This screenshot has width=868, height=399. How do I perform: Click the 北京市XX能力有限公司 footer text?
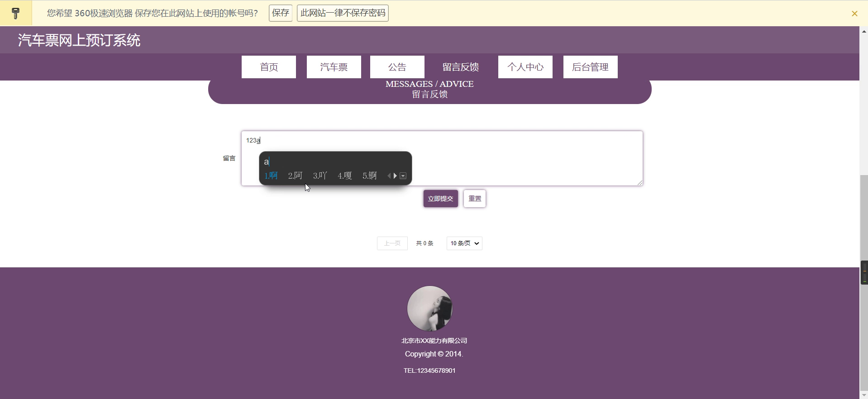pos(434,341)
